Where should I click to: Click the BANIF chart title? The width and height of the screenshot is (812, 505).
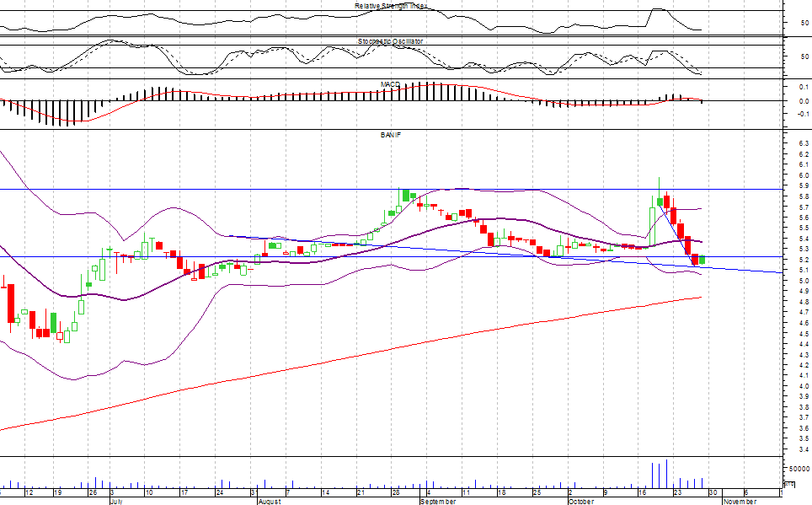click(391, 135)
